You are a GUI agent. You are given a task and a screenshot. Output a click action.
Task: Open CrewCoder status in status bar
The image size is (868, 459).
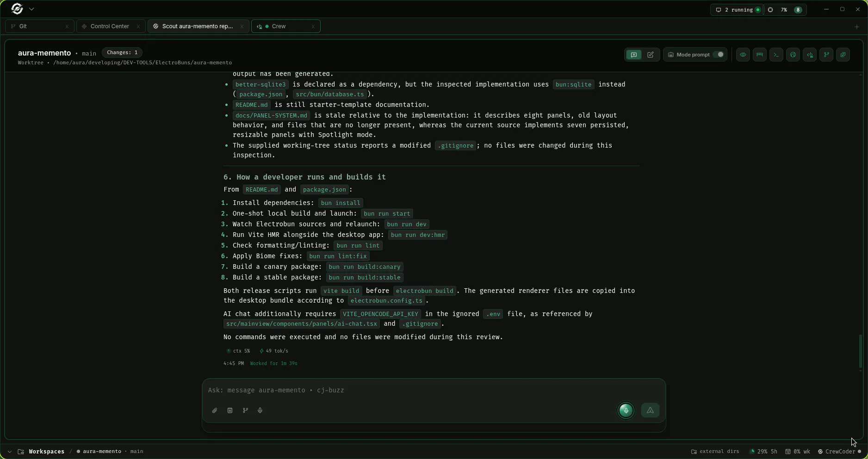(x=839, y=452)
